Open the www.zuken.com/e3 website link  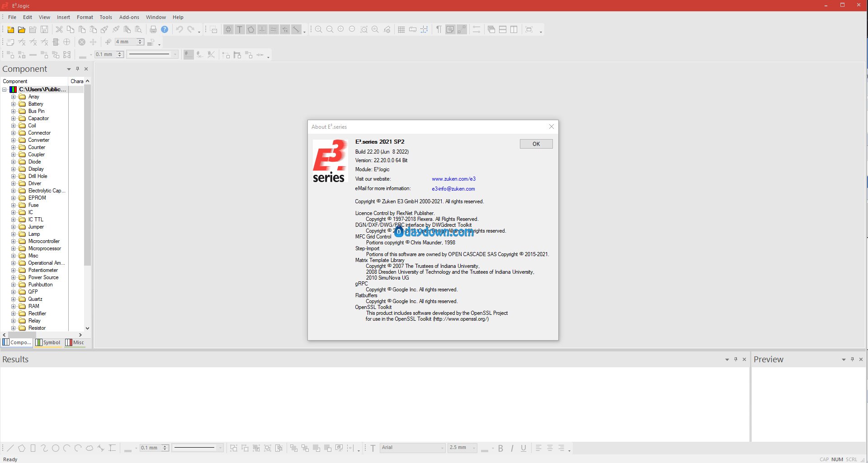click(453, 179)
